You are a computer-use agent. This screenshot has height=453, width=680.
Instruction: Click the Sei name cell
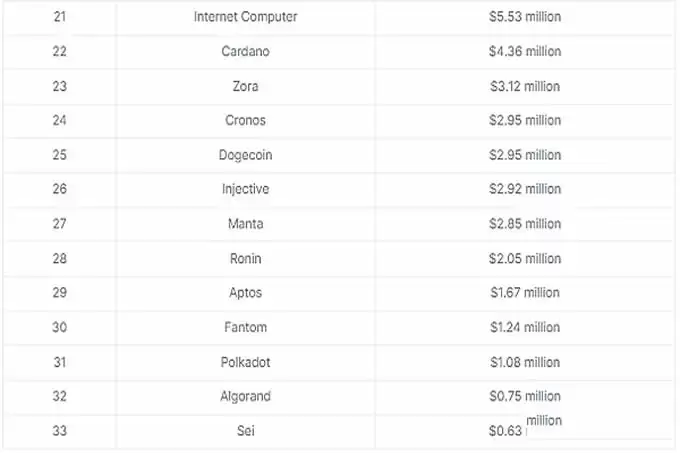(245, 431)
